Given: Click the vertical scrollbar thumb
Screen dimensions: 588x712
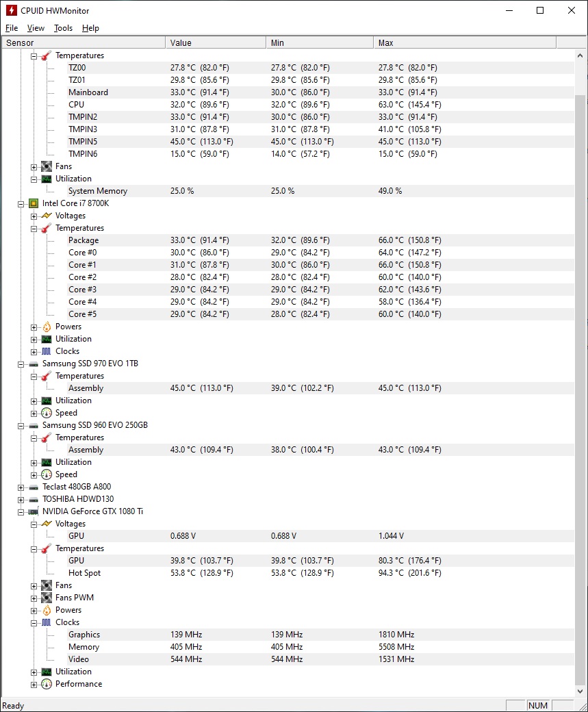Looking at the screenshot, I should 580,390.
